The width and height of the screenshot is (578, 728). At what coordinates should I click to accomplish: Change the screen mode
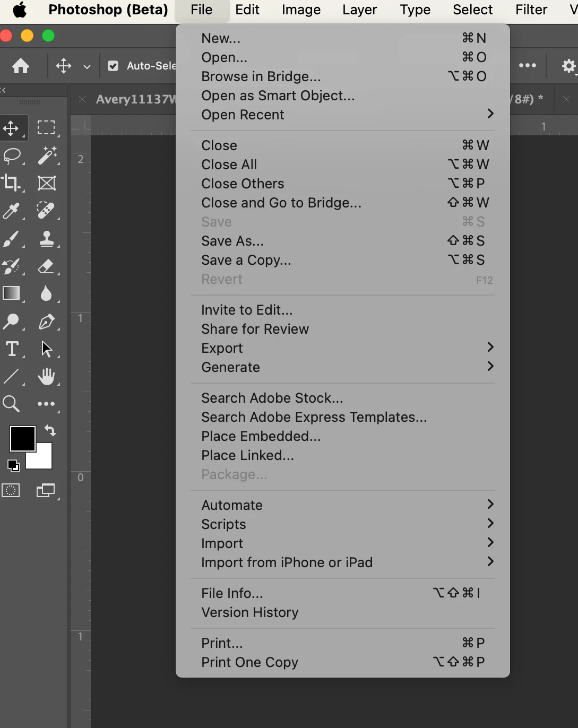tap(46, 490)
